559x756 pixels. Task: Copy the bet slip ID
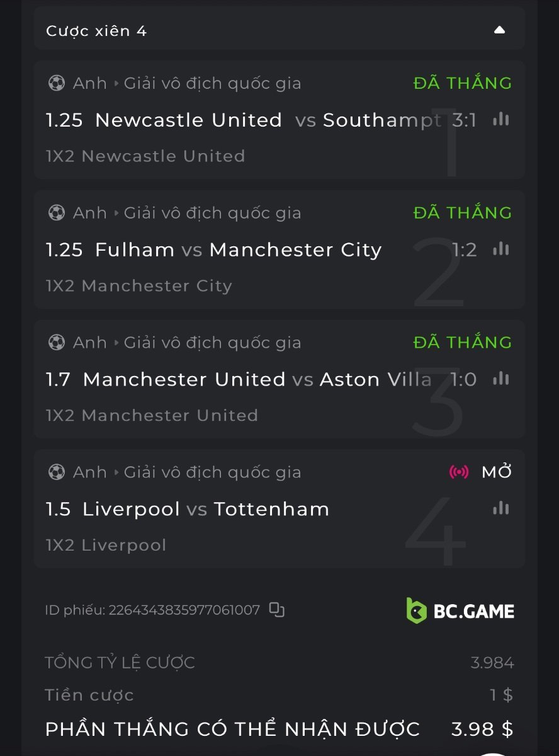coord(277,610)
